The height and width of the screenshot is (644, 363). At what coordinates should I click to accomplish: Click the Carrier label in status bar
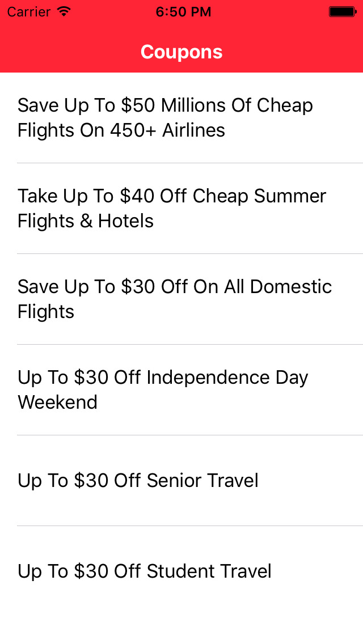coord(28,12)
